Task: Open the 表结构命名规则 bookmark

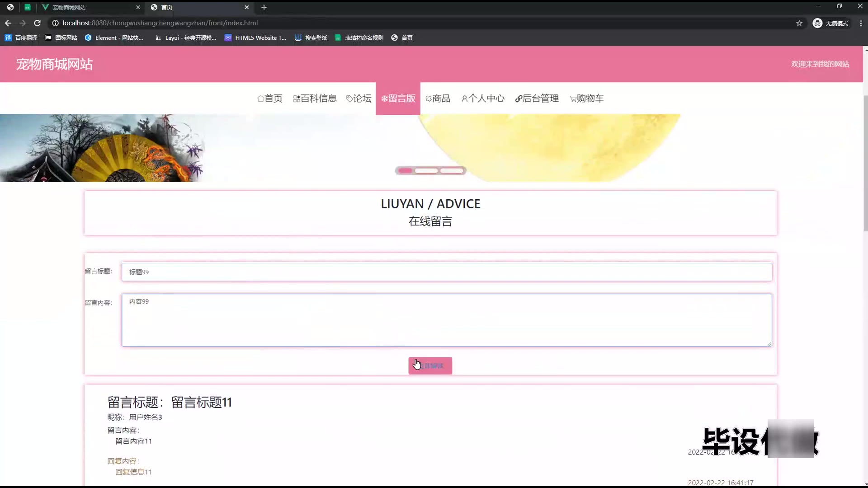Action: click(x=359, y=38)
